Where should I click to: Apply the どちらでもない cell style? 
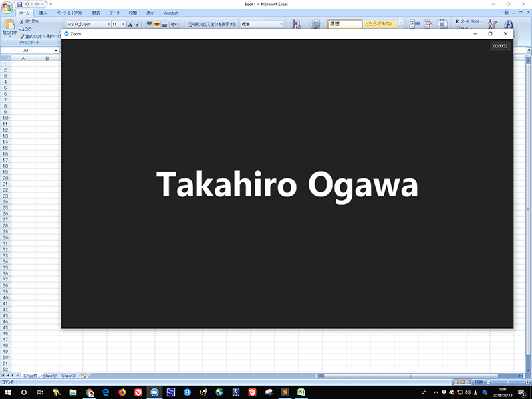pos(379,24)
